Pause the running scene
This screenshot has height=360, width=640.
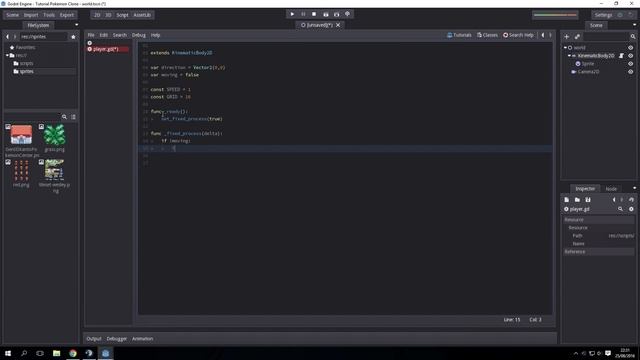click(303, 14)
